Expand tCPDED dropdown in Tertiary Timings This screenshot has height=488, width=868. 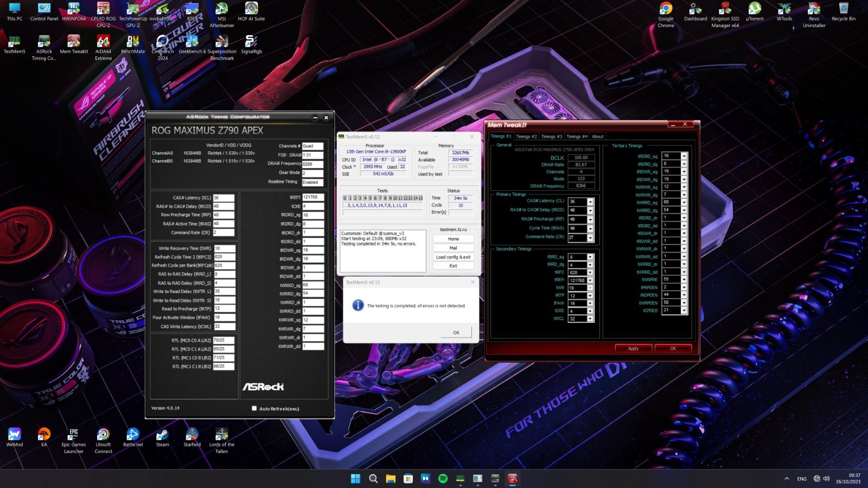click(x=684, y=311)
